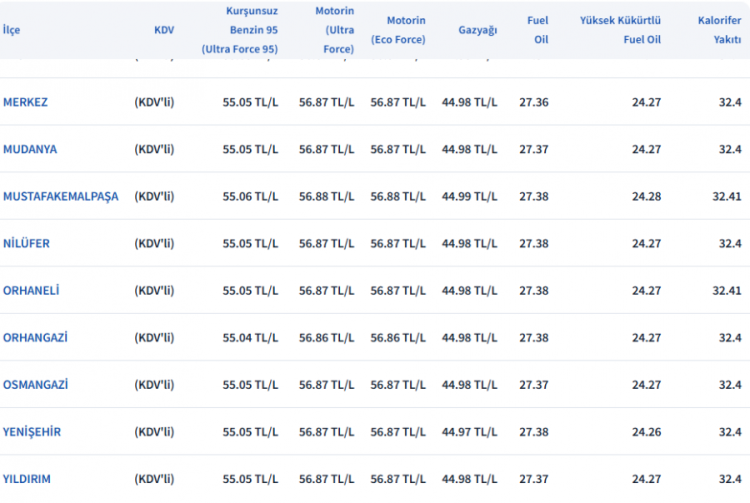Click the 55.04 TL/L gasoline price cell
The width and height of the screenshot is (750, 503).
tap(251, 337)
